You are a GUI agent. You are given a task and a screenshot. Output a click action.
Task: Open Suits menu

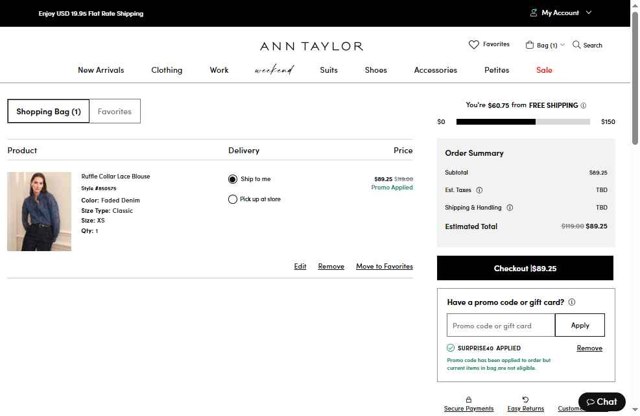(x=329, y=70)
